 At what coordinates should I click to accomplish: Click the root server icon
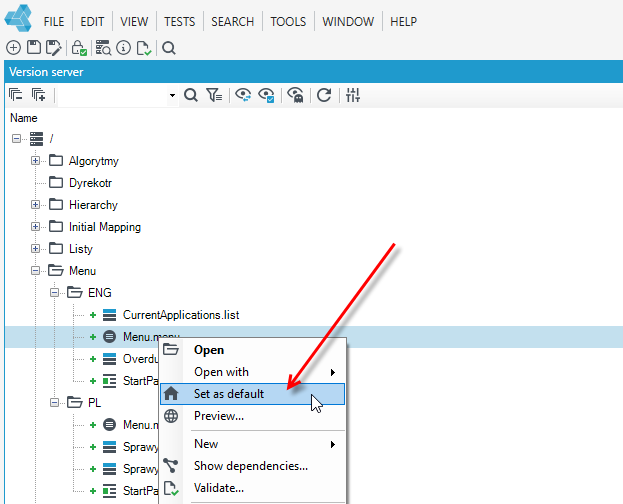click(x=37, y=139)
